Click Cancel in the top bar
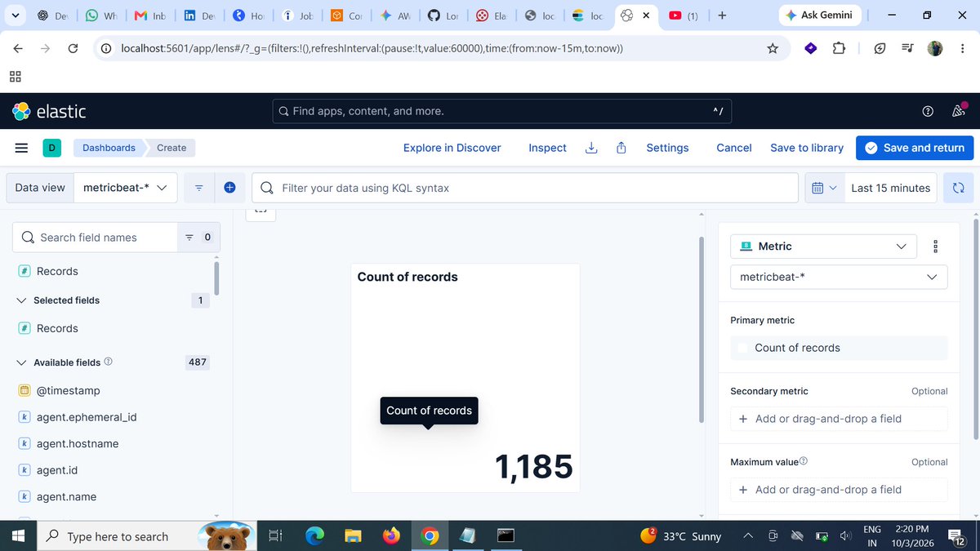The image size is (980, 551). point(734,148)
